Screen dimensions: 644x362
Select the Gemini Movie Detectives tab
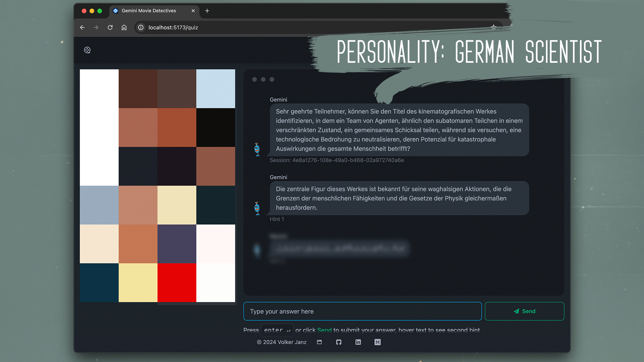149,11
